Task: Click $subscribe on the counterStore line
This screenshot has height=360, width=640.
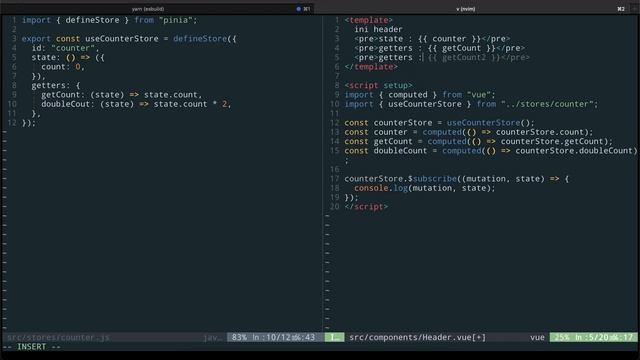Action: pyautogui.click(x=432, y=179)
